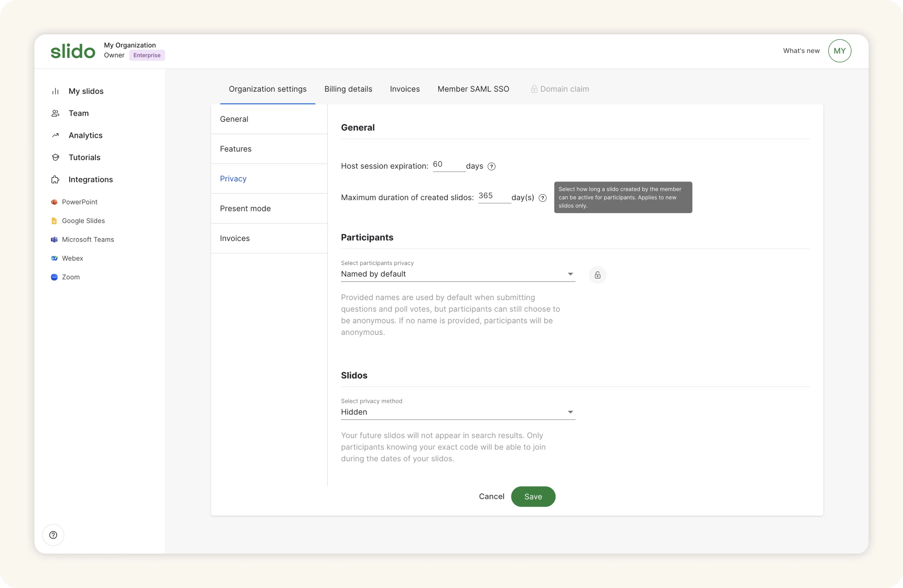
Task: Switch to Billing details tab
Action: [x=348, y=89]
